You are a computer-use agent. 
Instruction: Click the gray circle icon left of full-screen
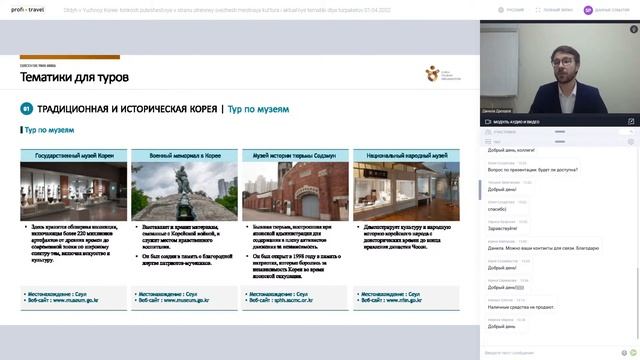[x=501, y=10]
